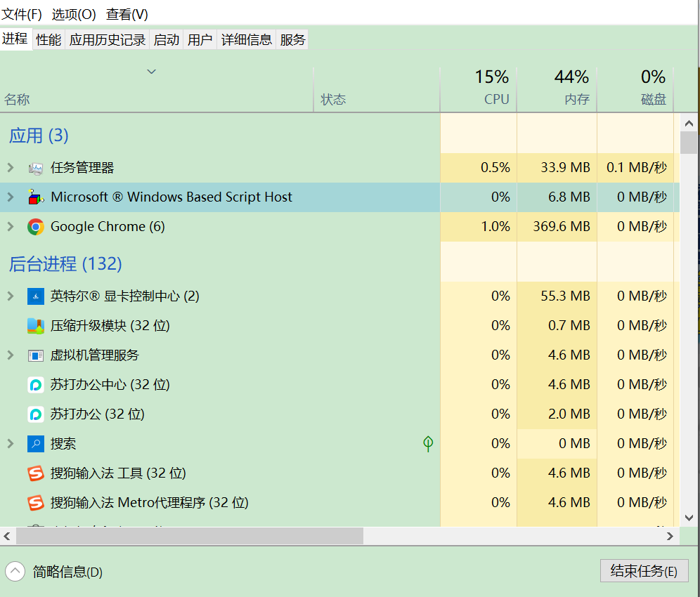Image resolution: width=700 pixels, height=597 pixels.
Task: Open the 文件(F) menu
Action: tap(22, 14)
